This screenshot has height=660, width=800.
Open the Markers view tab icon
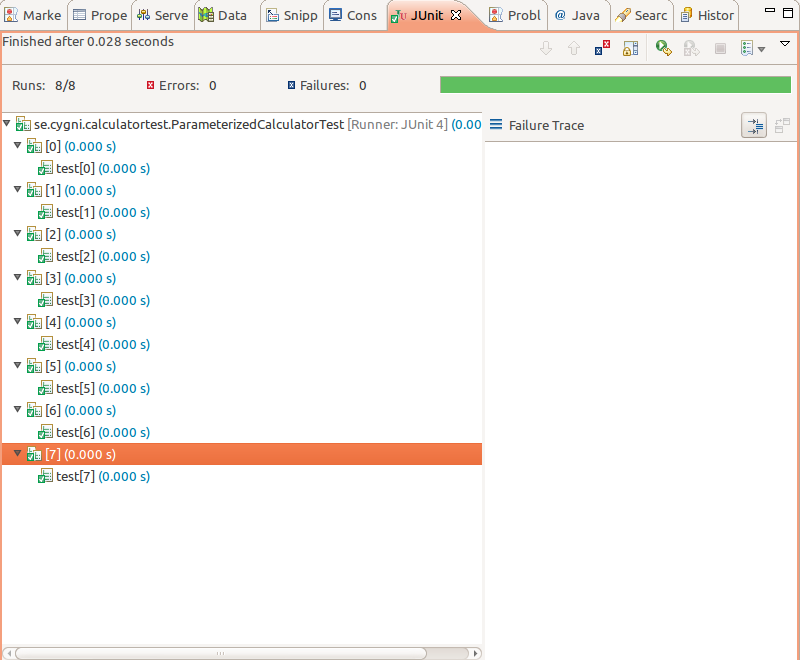[12, 15]
